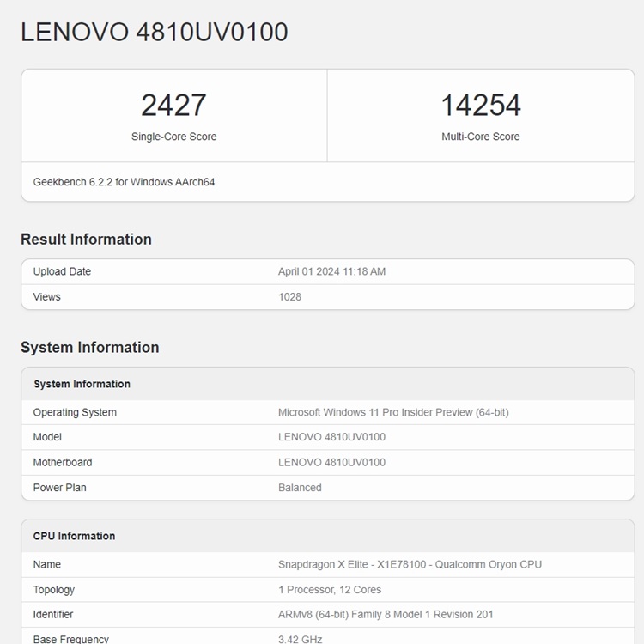Select the ARMv8 Family 8 Model 1 identifier value
Image resolution: width=644 pixels, height=644 pixels.
386,615
